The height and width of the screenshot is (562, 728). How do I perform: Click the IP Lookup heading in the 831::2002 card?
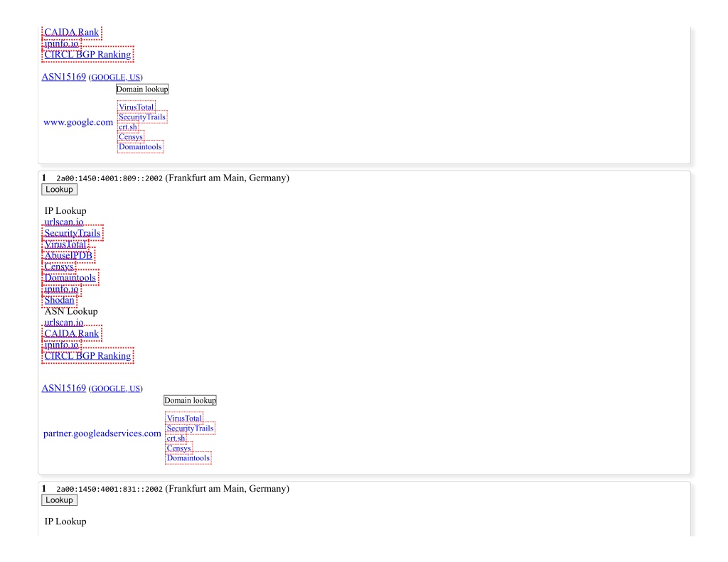pos(65,522)
